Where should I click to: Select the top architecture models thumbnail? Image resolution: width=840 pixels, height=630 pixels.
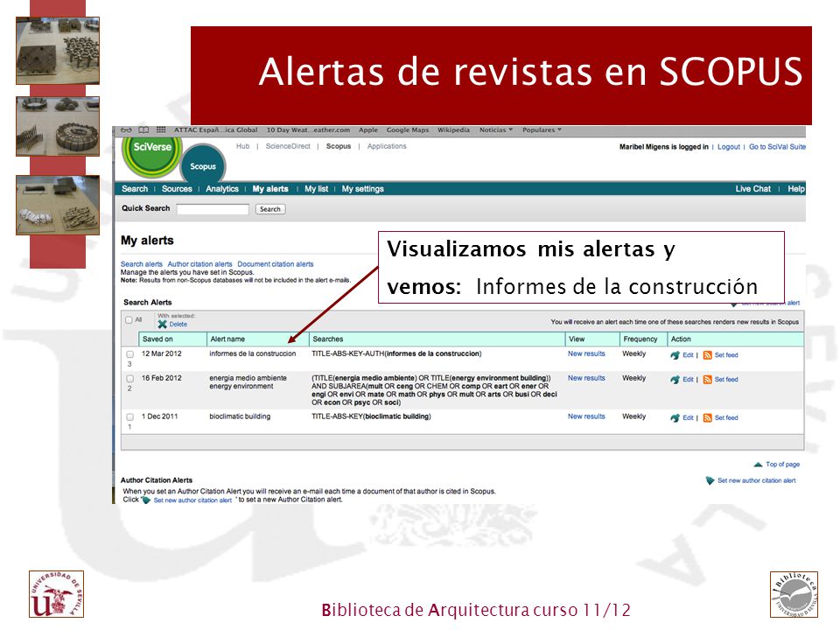click(58, 51)
